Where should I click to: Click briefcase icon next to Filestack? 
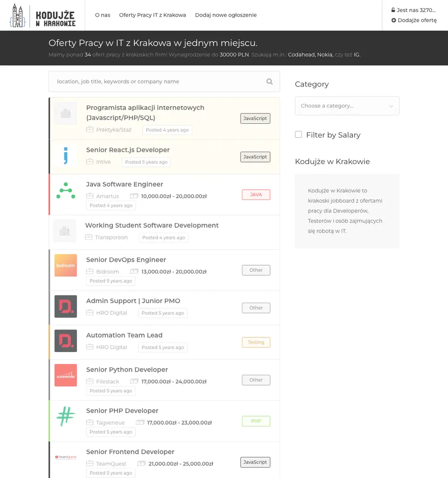[x=90, y=381]
